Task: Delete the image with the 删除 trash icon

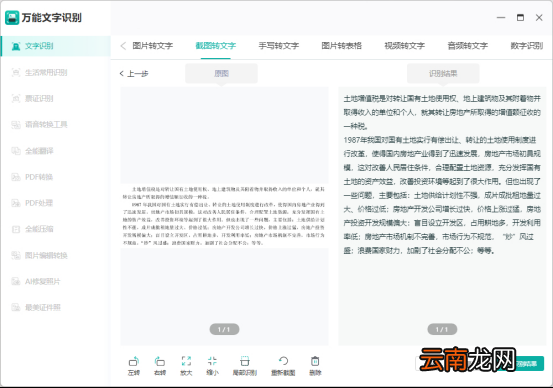Action: pyautogui.click(x=315, y=366)
